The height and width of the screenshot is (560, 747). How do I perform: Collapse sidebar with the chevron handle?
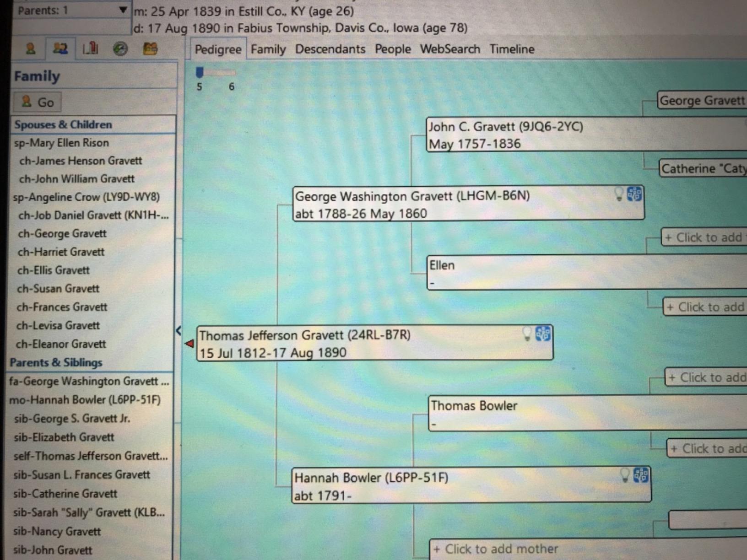pyautogui.click(x=178, y=330)
